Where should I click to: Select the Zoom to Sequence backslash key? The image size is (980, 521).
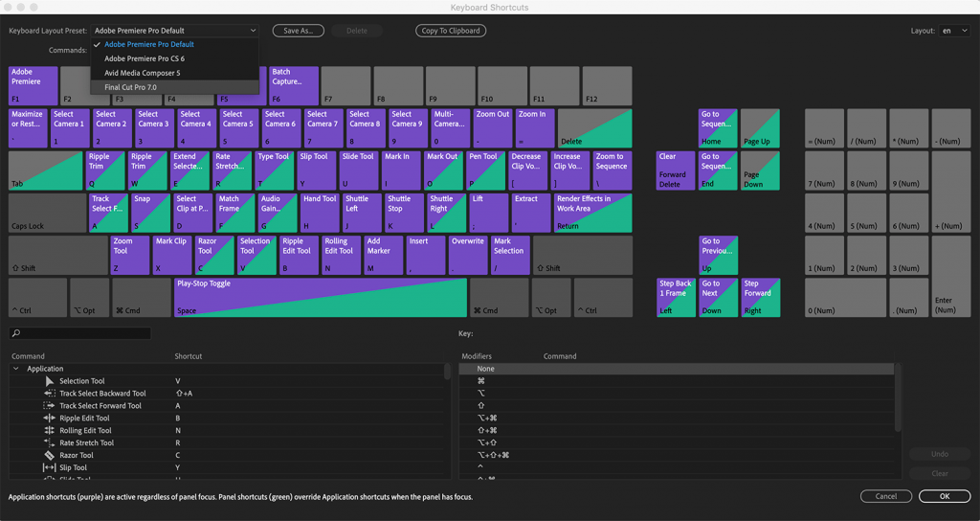(612, 170)
